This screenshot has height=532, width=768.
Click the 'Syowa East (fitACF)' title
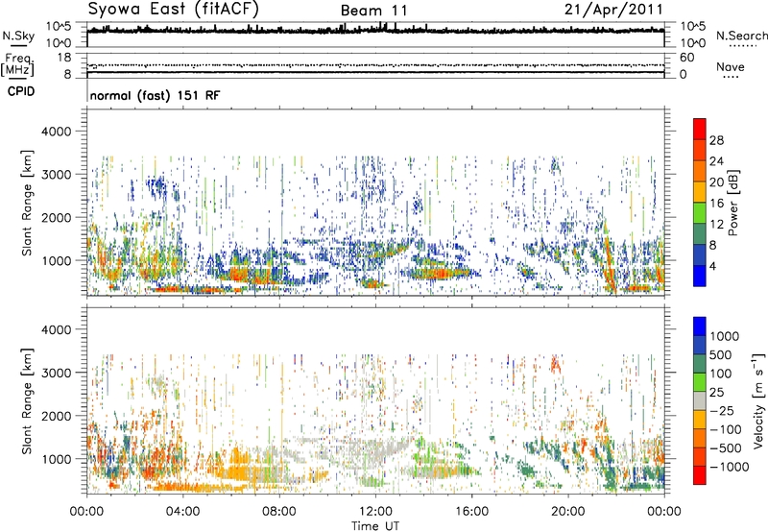173,10
